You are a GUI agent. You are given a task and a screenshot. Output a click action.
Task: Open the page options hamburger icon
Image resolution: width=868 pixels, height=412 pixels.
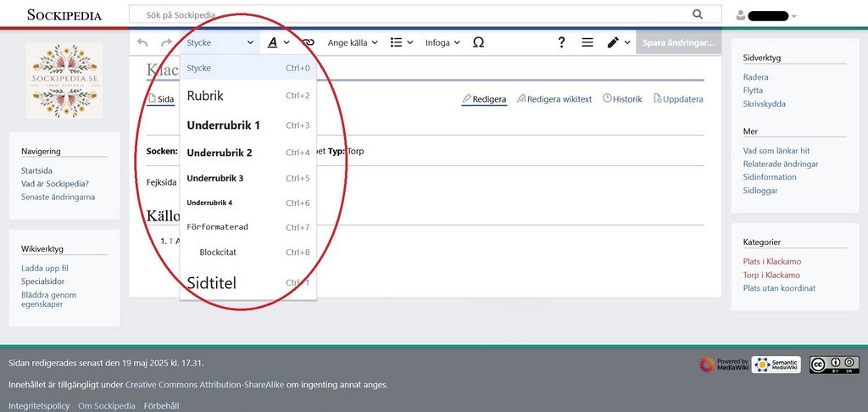tap(587, 42)
